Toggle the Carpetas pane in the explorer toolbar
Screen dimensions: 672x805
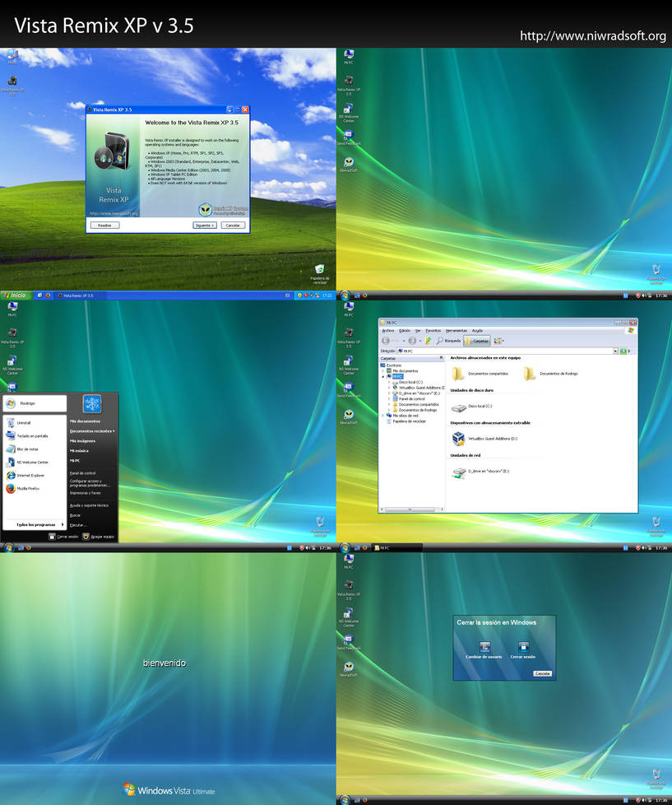[x=476, y=339]
